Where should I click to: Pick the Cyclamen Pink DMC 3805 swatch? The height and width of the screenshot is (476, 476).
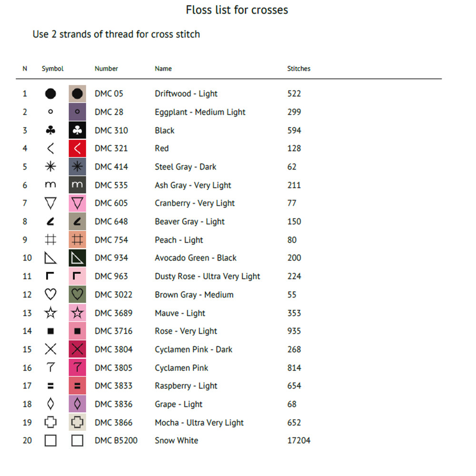pyautogui.click(x=77, y=367)
